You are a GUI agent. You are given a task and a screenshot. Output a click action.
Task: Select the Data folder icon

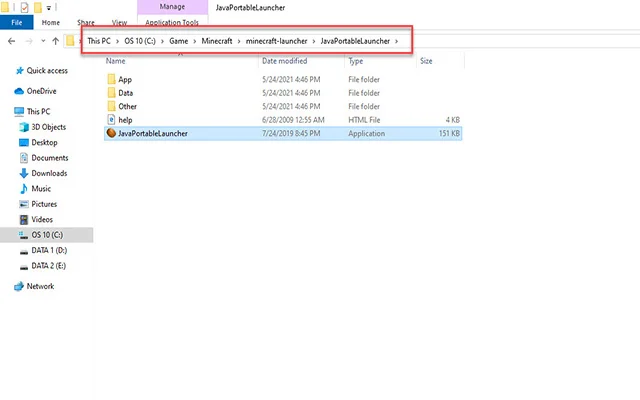(x=111, y=93)
